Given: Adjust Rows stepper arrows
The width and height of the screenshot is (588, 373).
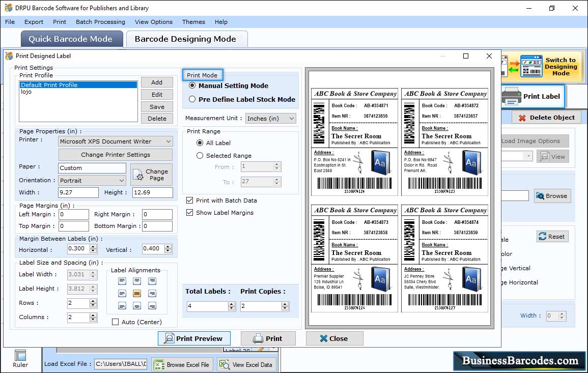Looking at the screenshot, I should [x=93, y=303].
